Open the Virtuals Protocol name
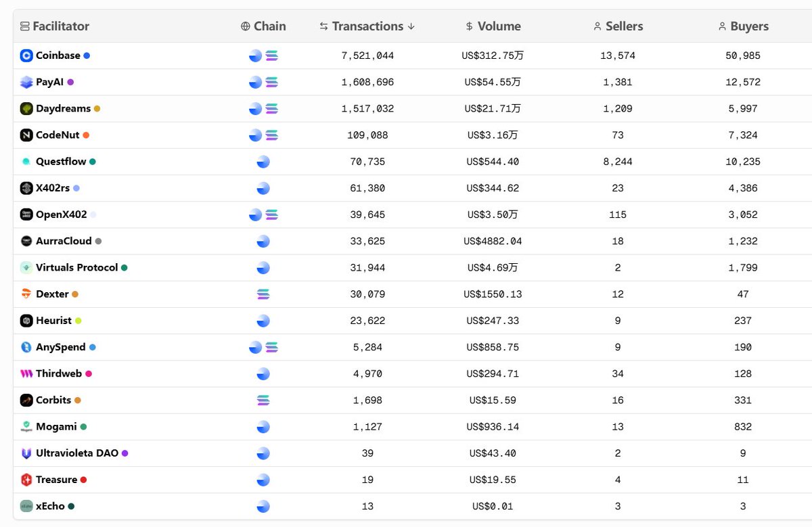The height and width of the screenshot is (527, 812). pos(77,267)
